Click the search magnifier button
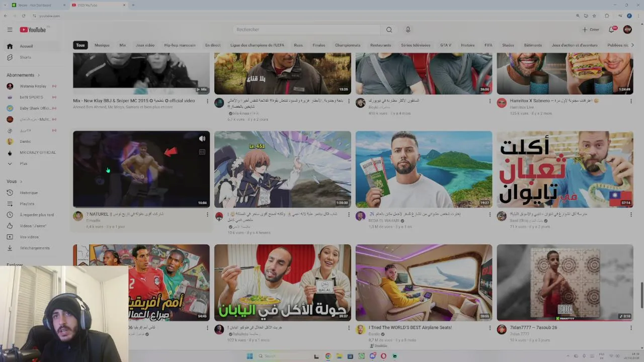The width and height of the screenshot is (644, 362). click(x=389, y=30)
